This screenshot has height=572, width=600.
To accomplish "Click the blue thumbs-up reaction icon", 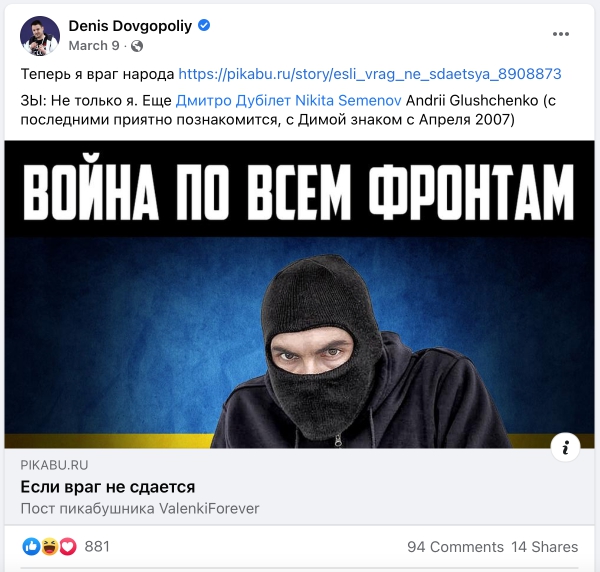I will tap(31, 547).
